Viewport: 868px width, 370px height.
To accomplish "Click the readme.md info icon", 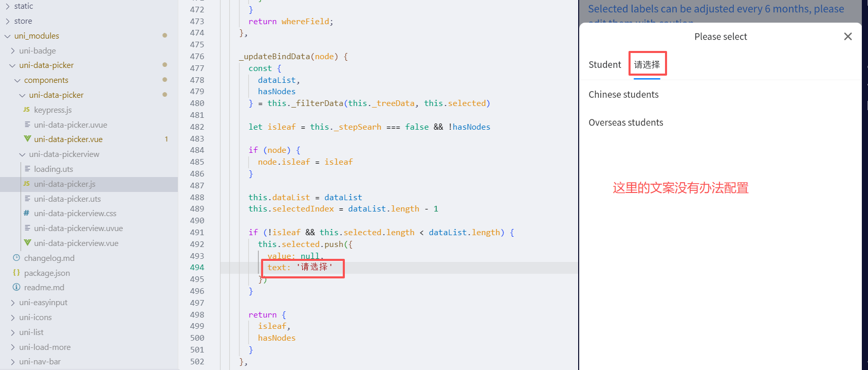I will pyautogui.click(x=16, y=287).
